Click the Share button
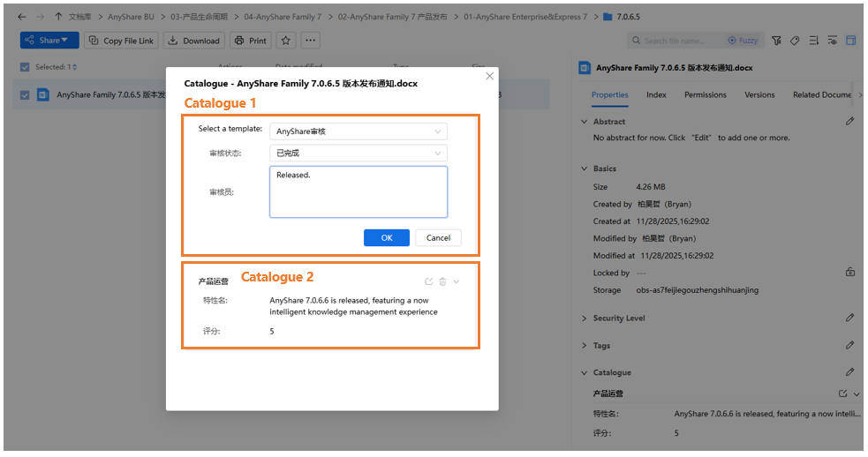 pyautogui.click(x=49, y=41)
